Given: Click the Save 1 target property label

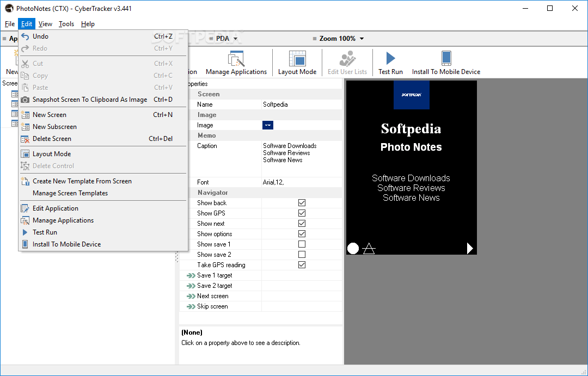Looking at the screenshot, I should (215, 275).
